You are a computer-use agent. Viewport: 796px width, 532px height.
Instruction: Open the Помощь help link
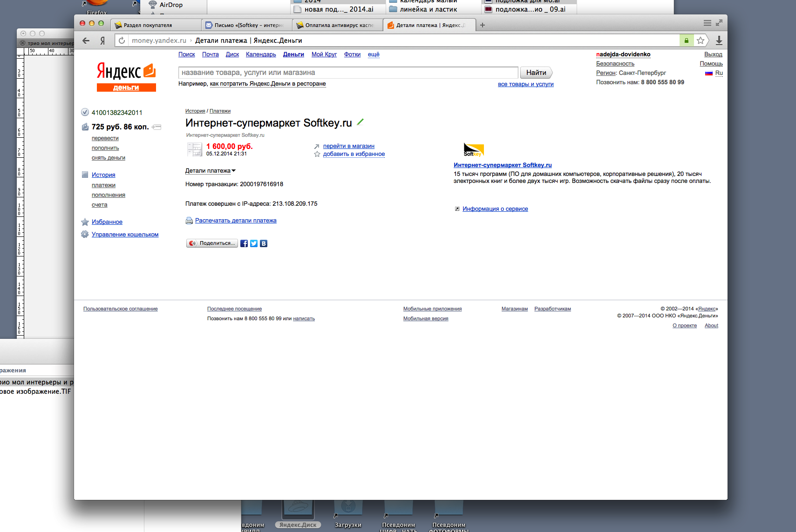point(711,64)
